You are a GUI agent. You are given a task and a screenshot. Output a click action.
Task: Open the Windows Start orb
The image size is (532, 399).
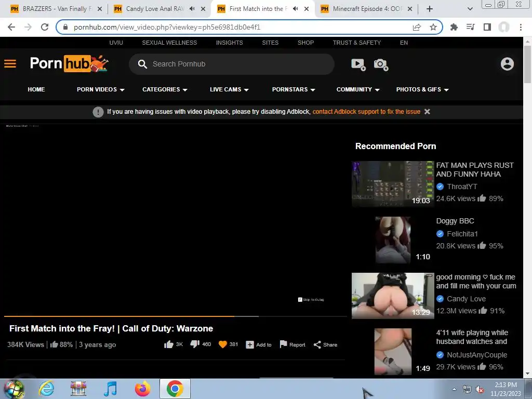tap(14, 389)
